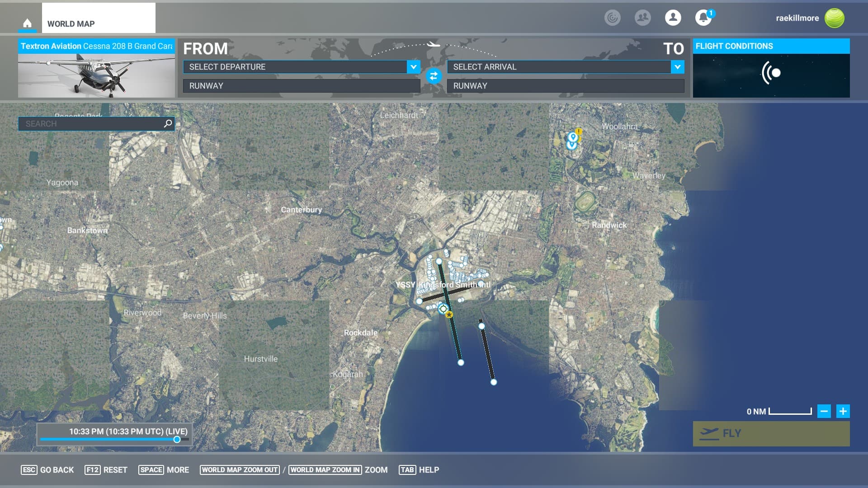The width and height of the screenshot is (868, 488).
Task: Click the Leichhardt map label
Action: click(399, 115)
